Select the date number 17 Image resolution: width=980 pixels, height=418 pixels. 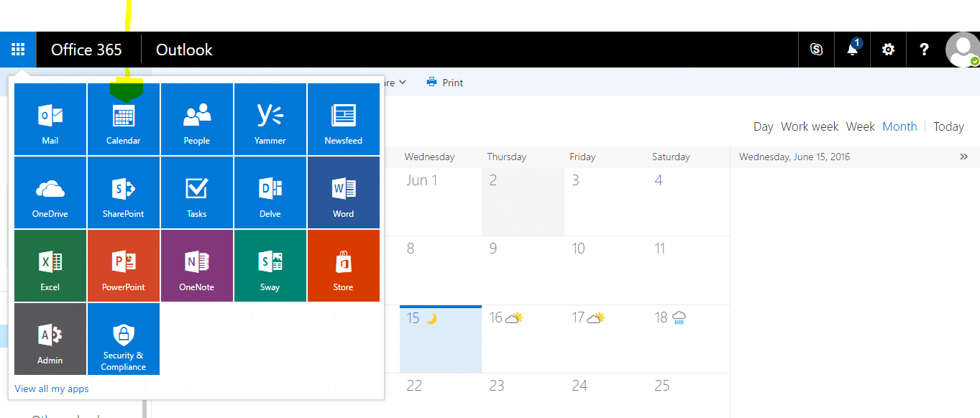[x=578, y=317]
